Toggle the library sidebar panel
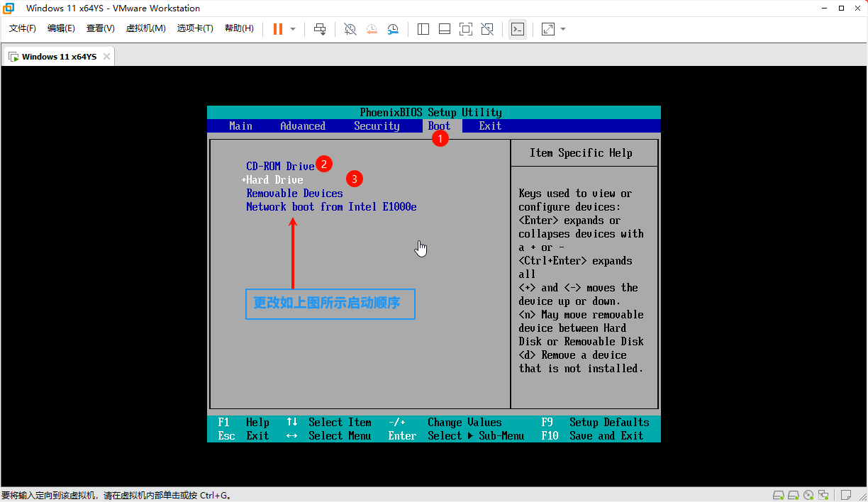 [x=423, y=29]
